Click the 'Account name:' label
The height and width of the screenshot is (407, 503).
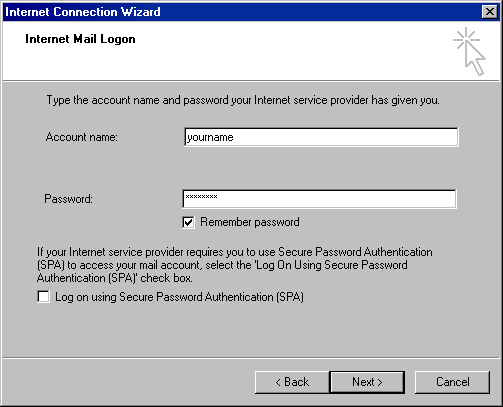pyautogui.click(x=82, y=137)
